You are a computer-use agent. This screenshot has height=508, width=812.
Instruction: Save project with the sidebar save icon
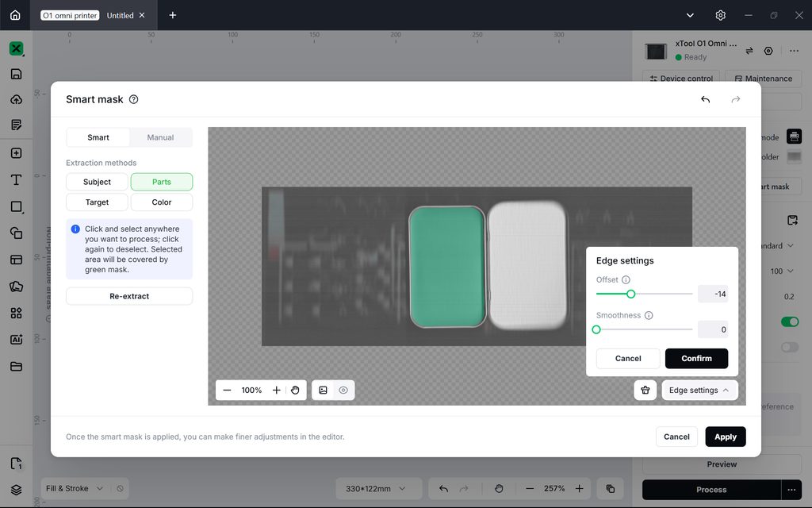coord(16,74)
